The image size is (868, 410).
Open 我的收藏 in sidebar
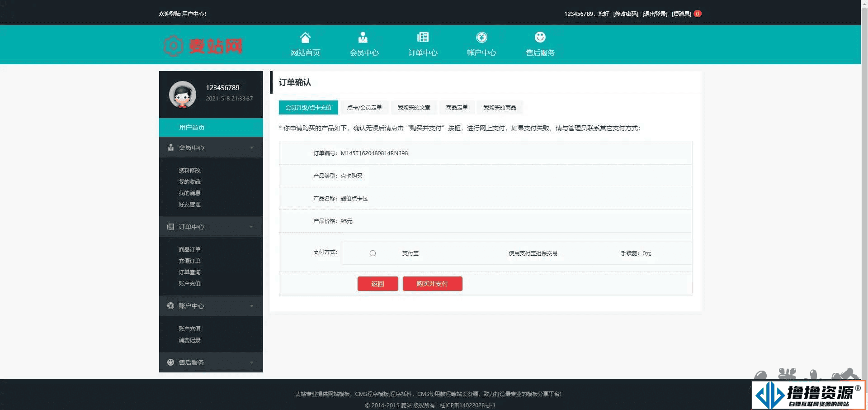pos(189,182)
